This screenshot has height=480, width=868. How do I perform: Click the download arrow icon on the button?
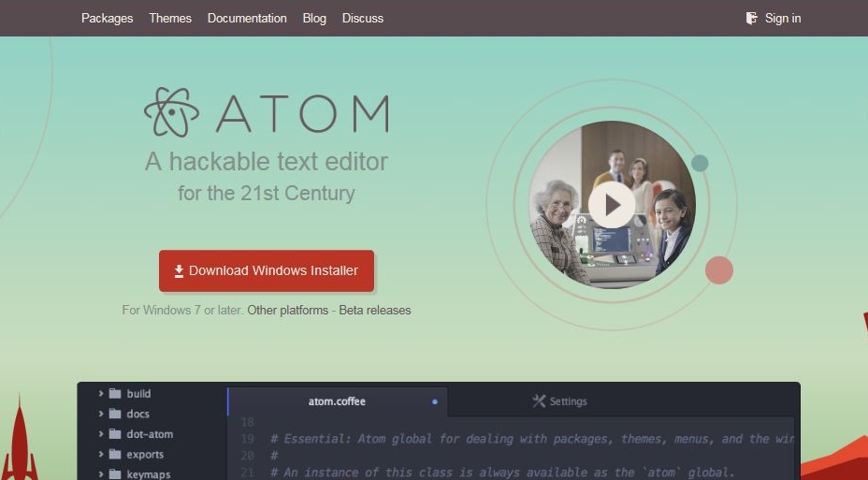point(179,270)
